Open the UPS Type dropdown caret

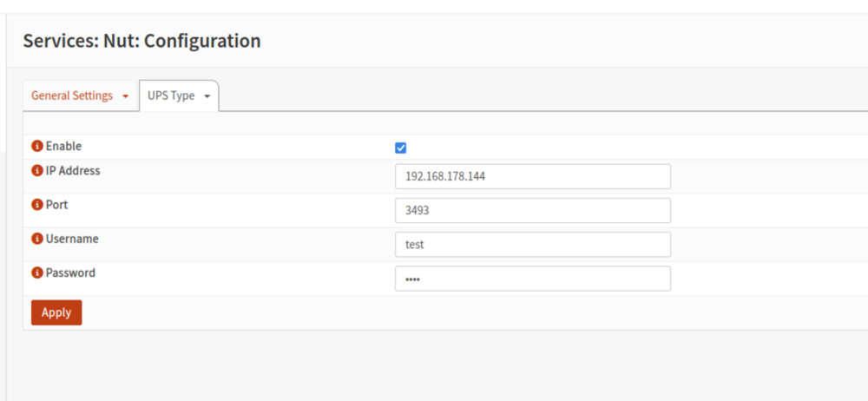click(207, 96)
